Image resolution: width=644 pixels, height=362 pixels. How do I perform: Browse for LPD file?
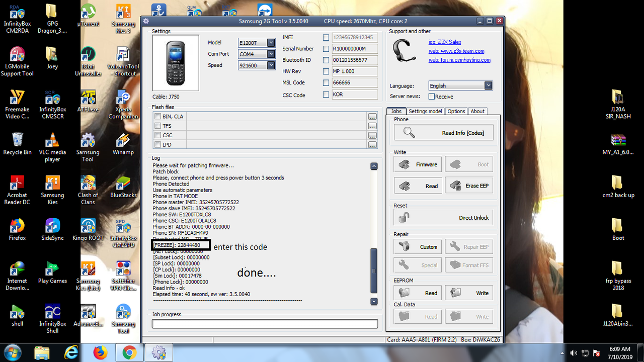[372, 145]
